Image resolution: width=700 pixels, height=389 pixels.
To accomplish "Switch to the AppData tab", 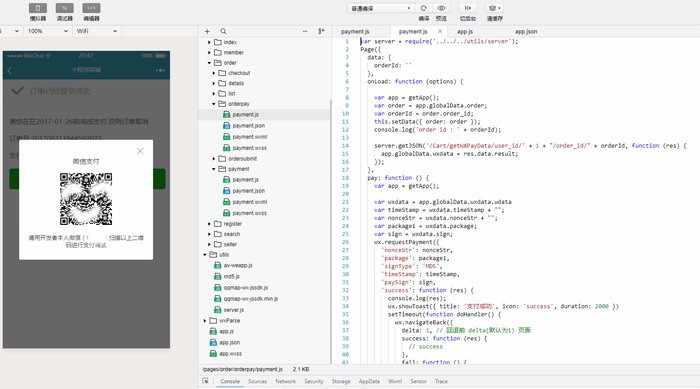I will click(x=369, y=381).
